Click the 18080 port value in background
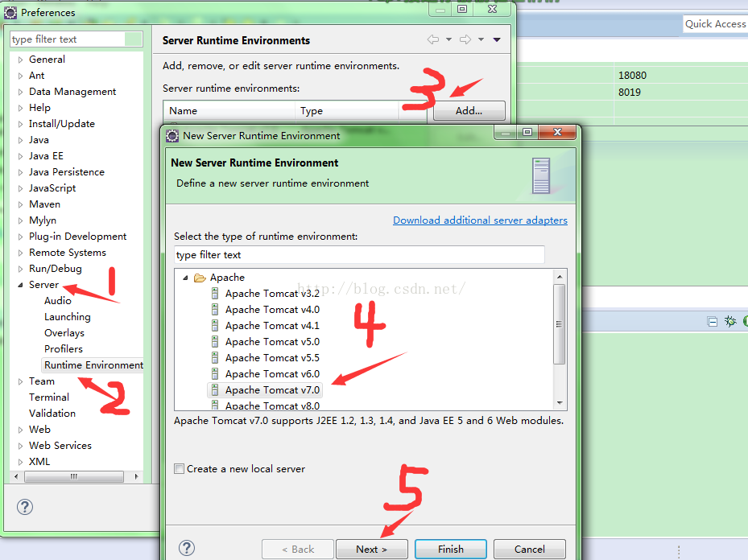Image resolution: width=748 pixels, height=560 pixels. [x=632, y=76]
